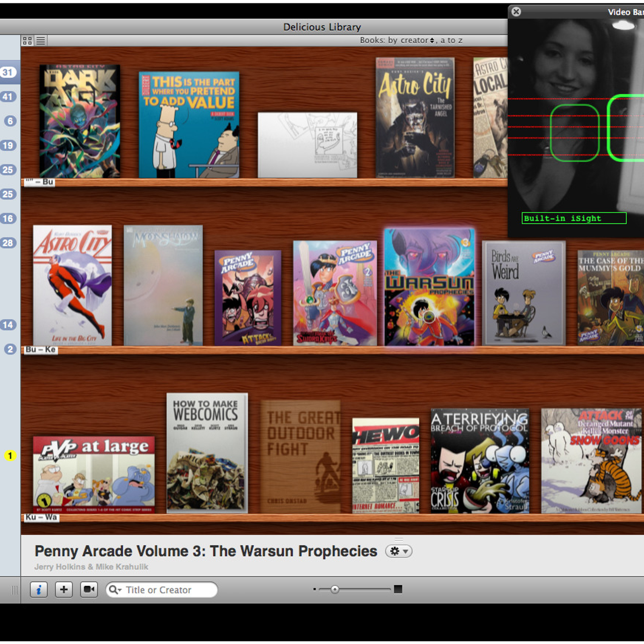Viewport: 644px width, 644px height.
Task: Select A Terrifying Breach of Protocol cover
Action: click(480, 461)
